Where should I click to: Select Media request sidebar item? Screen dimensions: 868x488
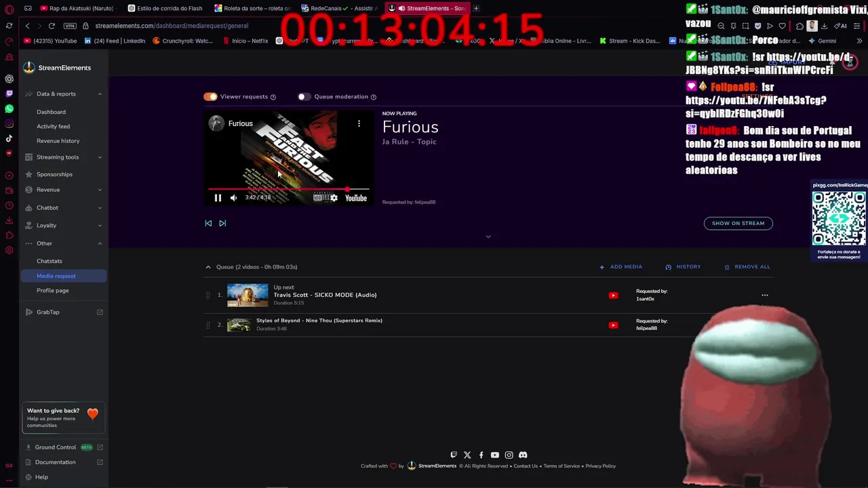(63, 276)
